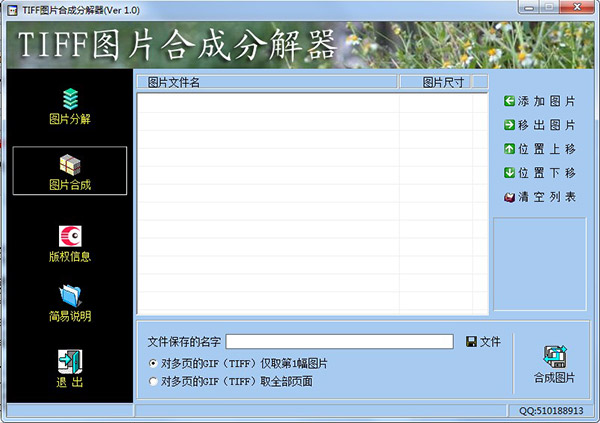The image size is (600, 423).
Task: Click the 添加图片 text label
Action: coord(547,101)
